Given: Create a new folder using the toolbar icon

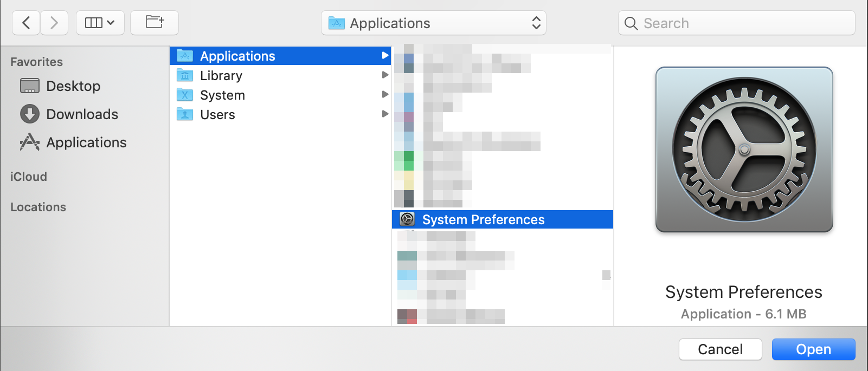Looking at the screenshot, I should click(155, 23).
